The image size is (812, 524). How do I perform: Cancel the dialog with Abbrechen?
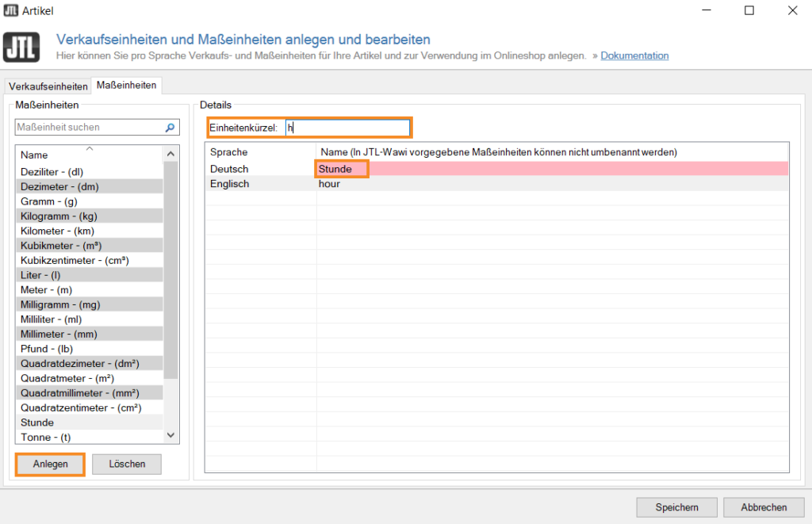[764, 507]
